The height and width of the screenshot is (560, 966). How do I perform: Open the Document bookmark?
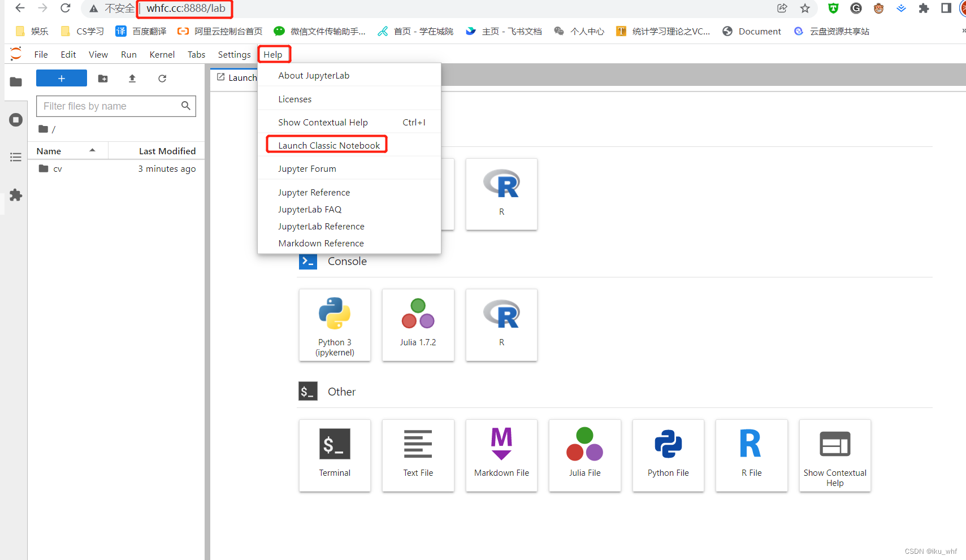pyautogui.click(x=752, y=31)
